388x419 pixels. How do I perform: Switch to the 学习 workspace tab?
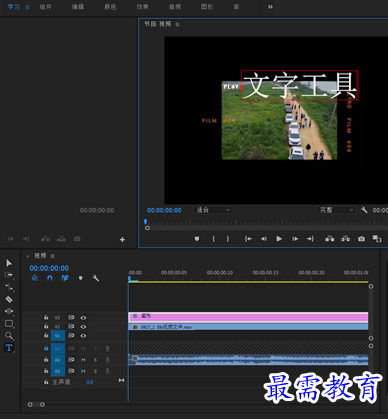click(14, 7)
